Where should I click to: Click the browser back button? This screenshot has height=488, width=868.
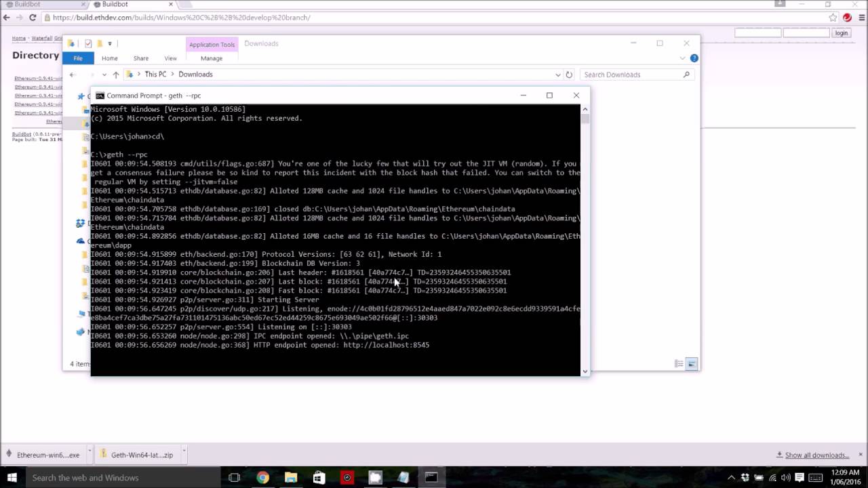point(7,18)
